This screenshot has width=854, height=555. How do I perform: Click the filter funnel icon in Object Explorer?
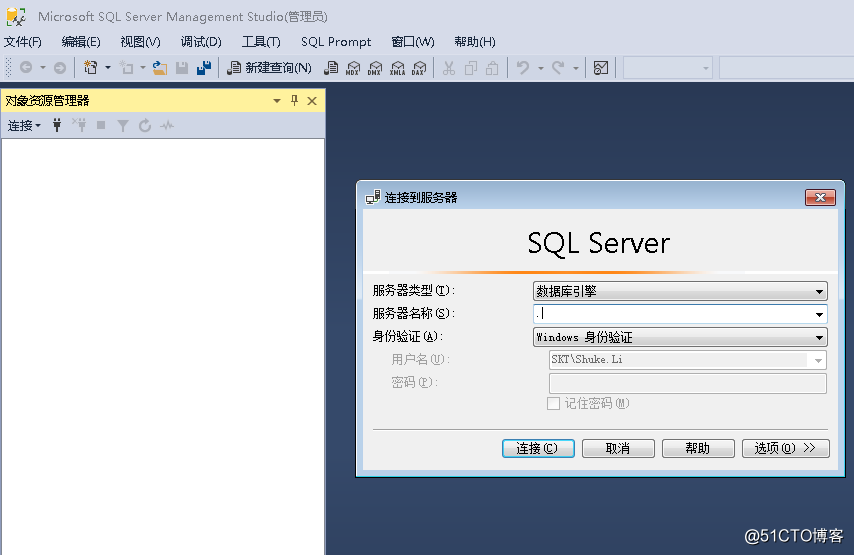[123, 126]
